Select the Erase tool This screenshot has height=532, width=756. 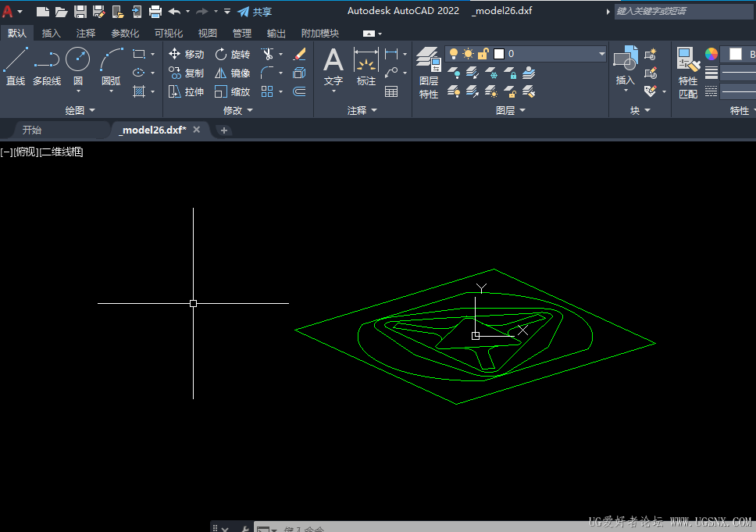point(299,54)
